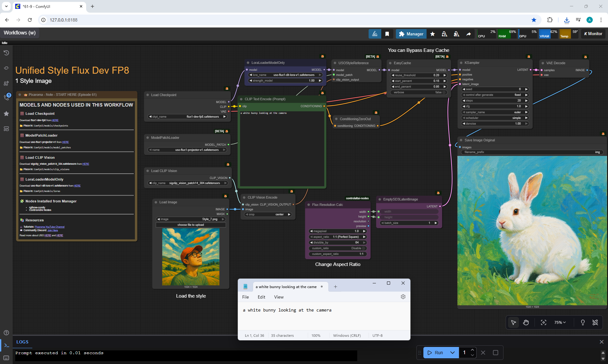Toggle the verbose option in EasyCache

pyautogui.click(x=419, y=92)
